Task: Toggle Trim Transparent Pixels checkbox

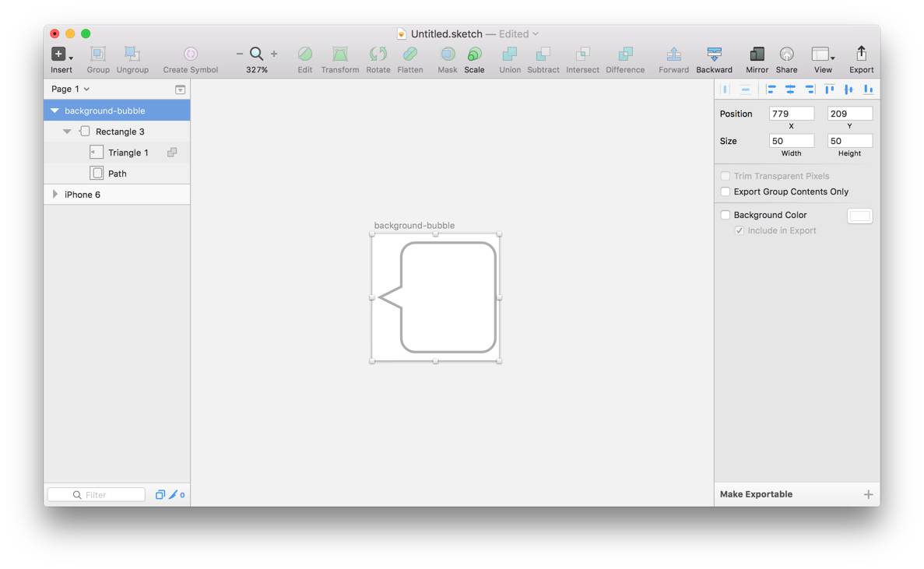Action: coord(725,176)
